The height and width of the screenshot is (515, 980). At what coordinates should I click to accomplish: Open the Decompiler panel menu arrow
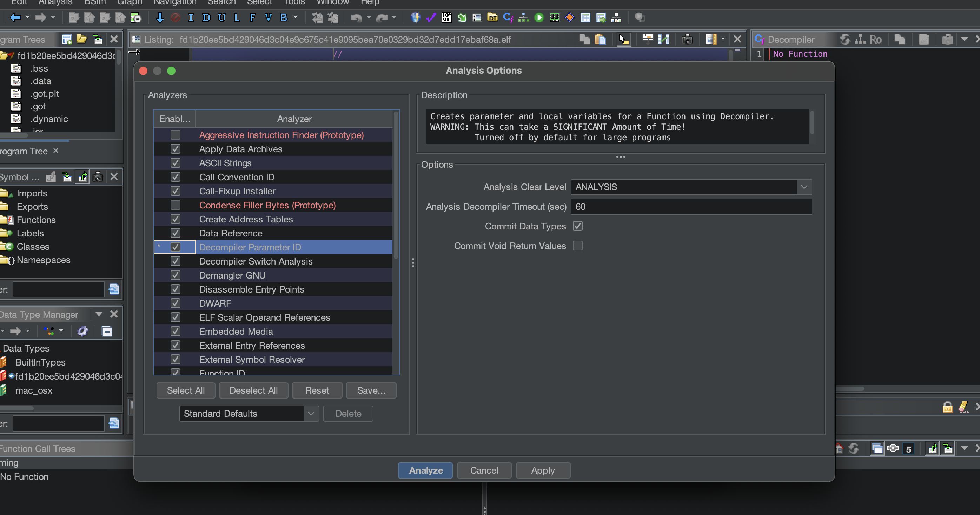point(964,39)
